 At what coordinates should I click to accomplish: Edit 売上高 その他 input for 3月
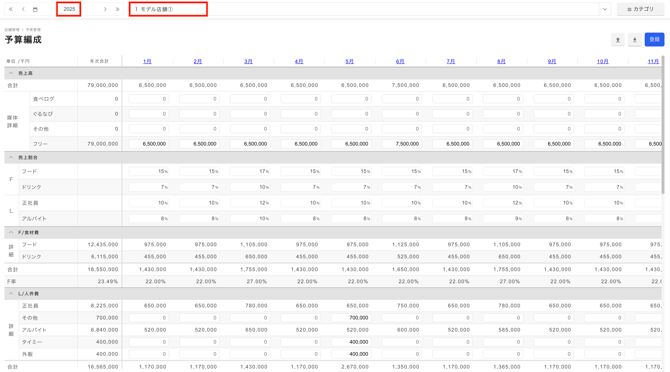click(250, 129)
